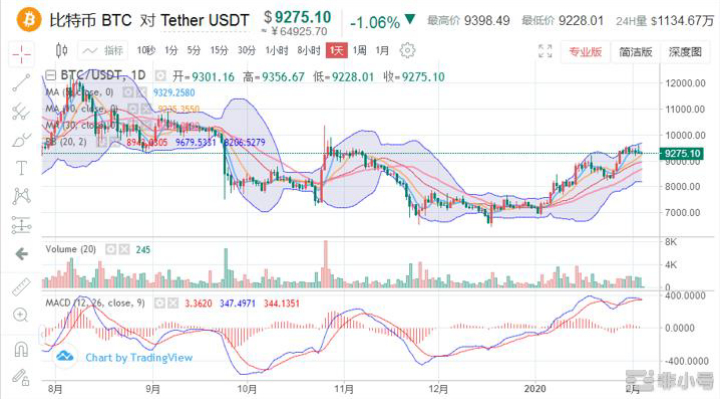Switch interval to 8小时
This screenshot has width=720, height=399.
[x=309, y=51]
